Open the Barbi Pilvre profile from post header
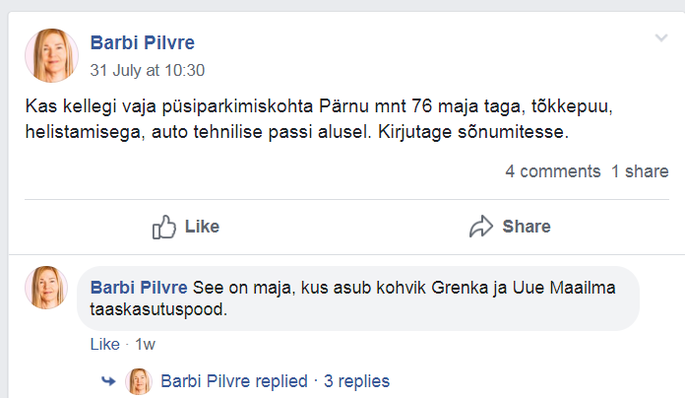 [142, 43]
